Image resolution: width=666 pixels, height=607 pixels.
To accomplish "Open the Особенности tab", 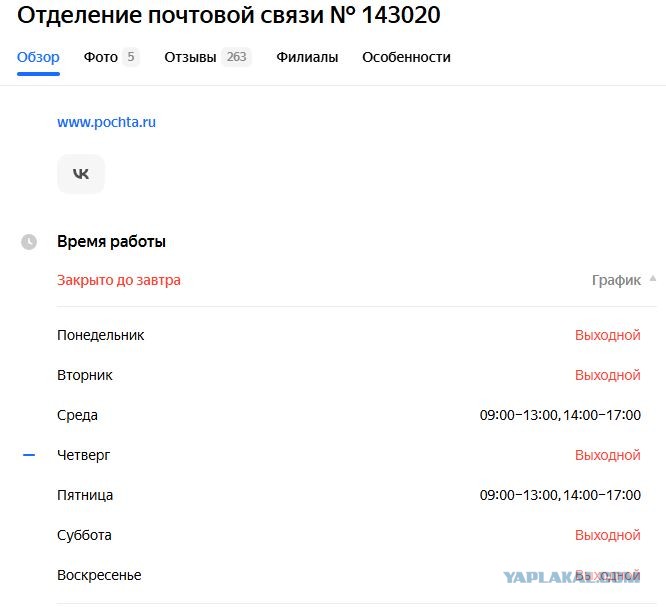I will (406, 57).
